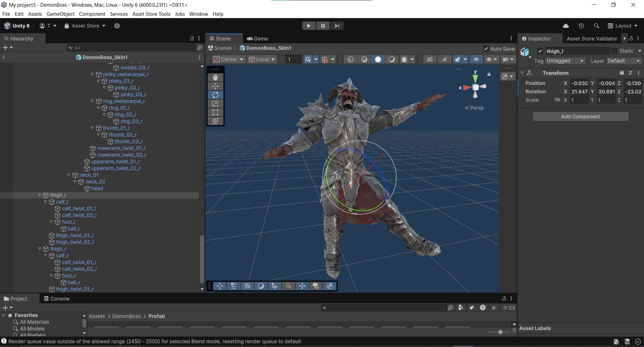Toggle scene lighting off button

[444, 59]
